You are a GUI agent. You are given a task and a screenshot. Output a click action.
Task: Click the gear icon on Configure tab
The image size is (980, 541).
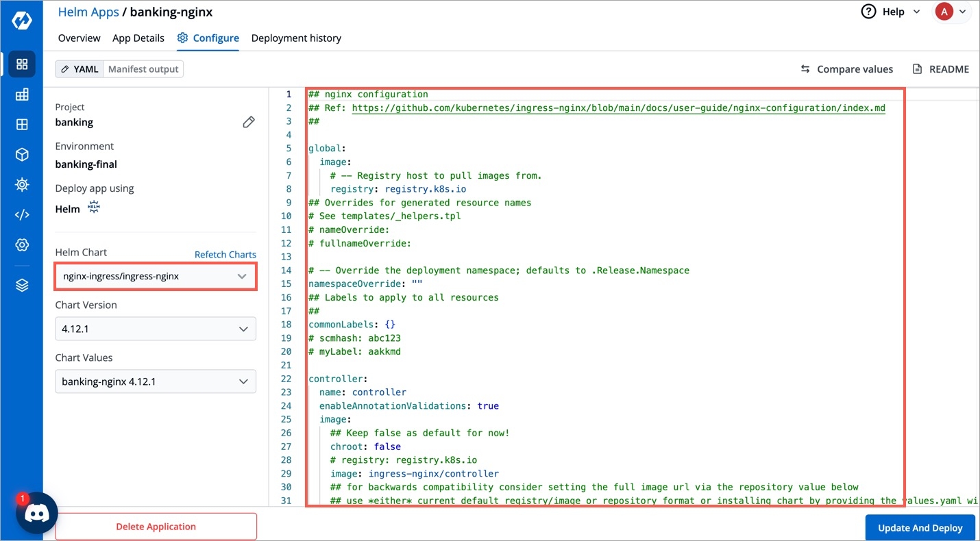coord(182,38)
